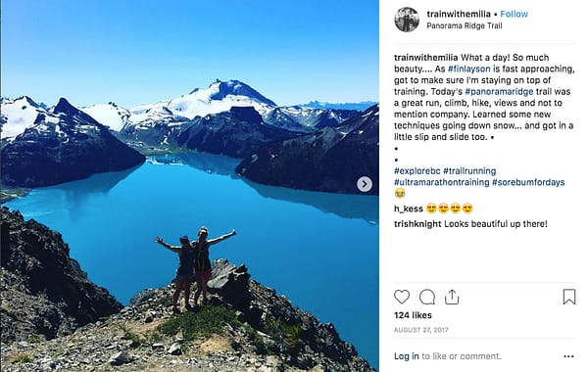This screenshot has height=372, width=588.
Task: Open the August 27, 2017 post date
Action: tap(421, 330)
